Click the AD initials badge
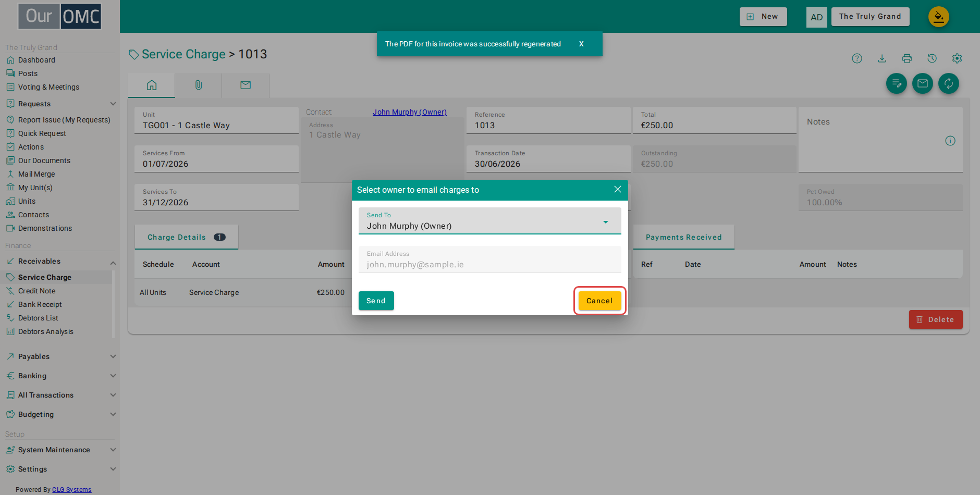Viewport: 980px width, 495px height. [x=817, y=17]
